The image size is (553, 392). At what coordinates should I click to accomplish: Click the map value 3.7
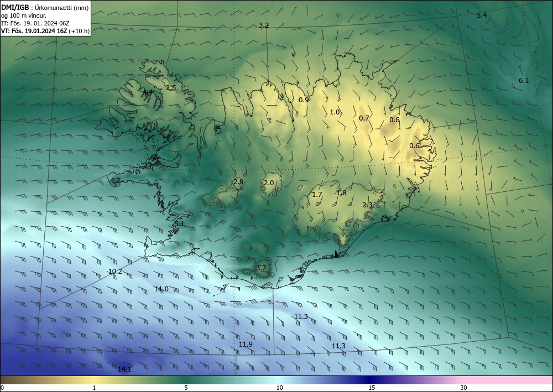pos(261,268)
